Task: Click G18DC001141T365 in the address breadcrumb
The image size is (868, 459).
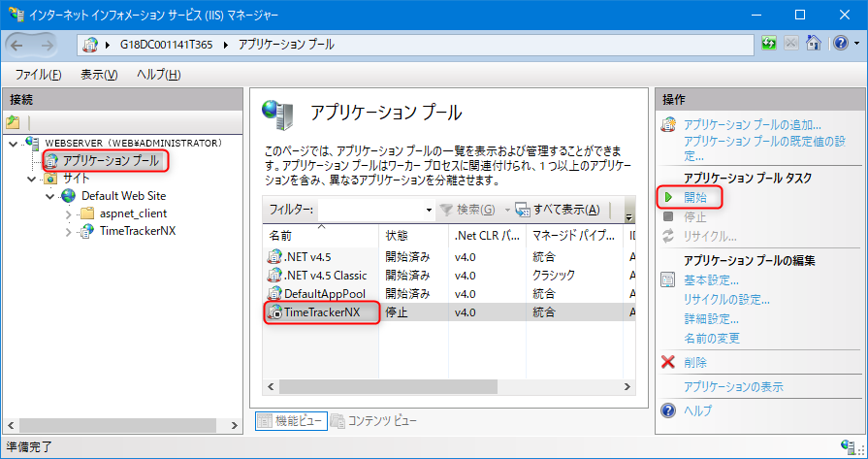Action: [166, 45]
